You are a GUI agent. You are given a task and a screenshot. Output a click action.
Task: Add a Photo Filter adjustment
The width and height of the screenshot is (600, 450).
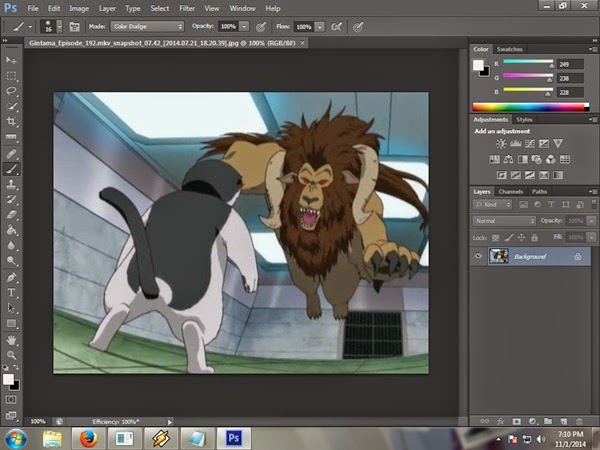[x=536, y=160]
